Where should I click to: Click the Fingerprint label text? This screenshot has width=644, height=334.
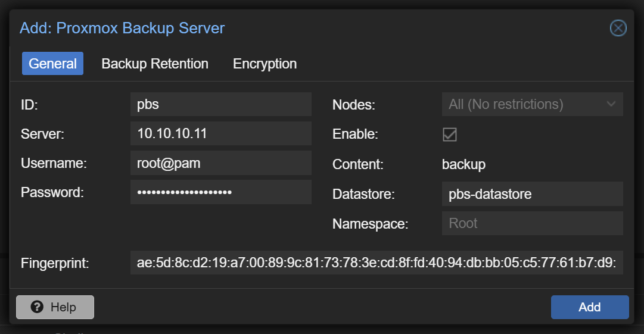click(55, 263)
